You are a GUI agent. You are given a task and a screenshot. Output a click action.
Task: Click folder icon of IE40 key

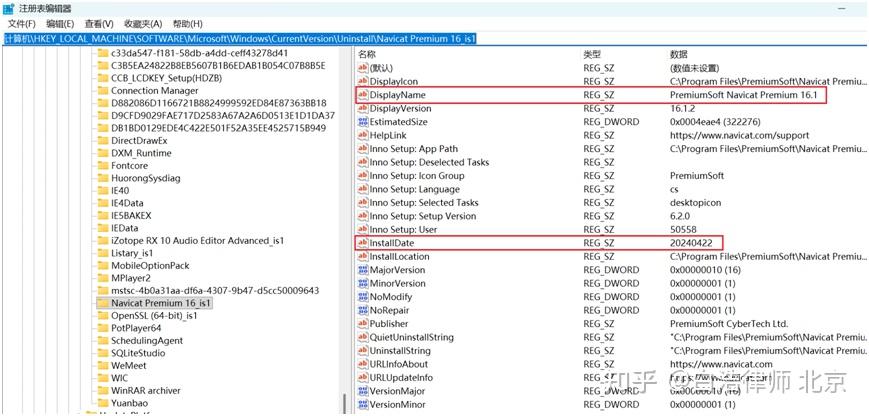103,191
